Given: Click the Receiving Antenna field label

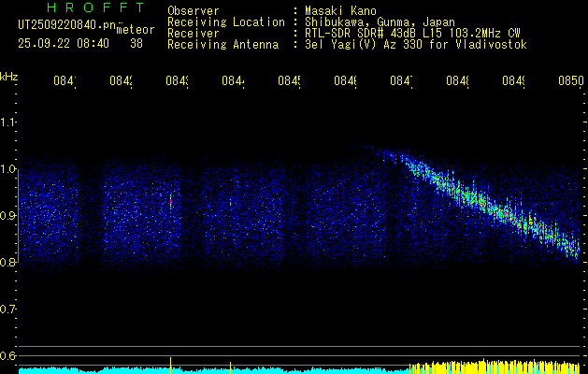Looking at the screenshot, I should (222, 44).
